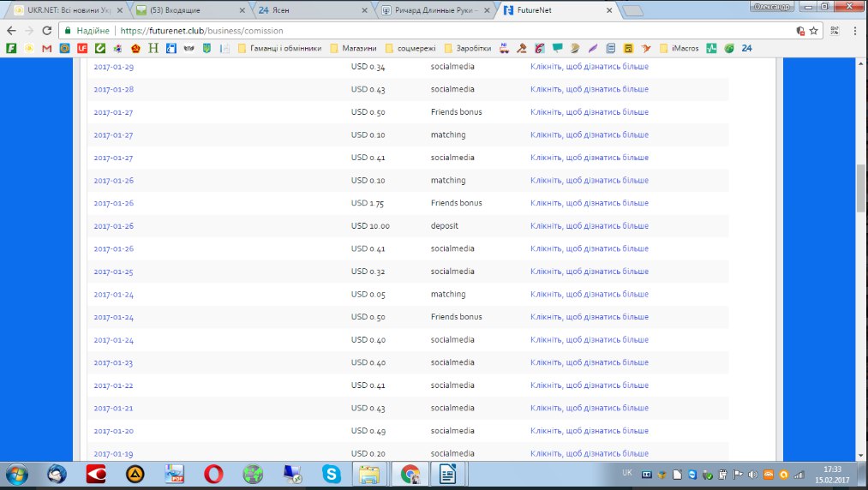
Task: Click details link for USD 1.75 Friends bonus
Action: [589, 203]
